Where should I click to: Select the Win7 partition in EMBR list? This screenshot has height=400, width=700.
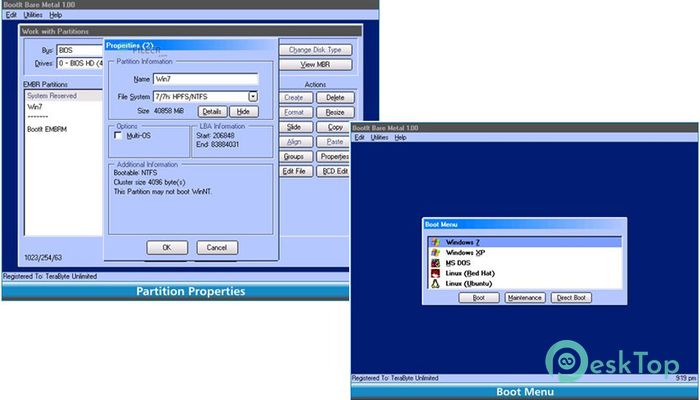coord(64,107)
